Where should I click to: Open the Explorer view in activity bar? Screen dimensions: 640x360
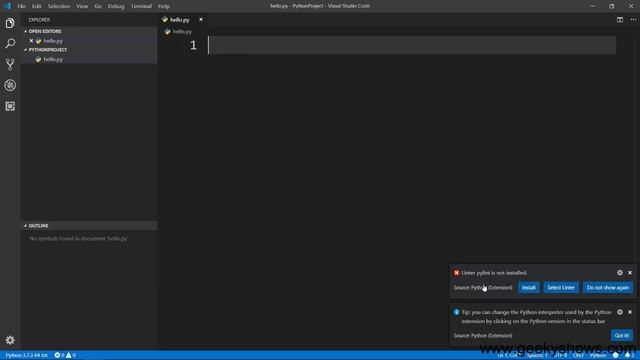click(x=10, y=23)
